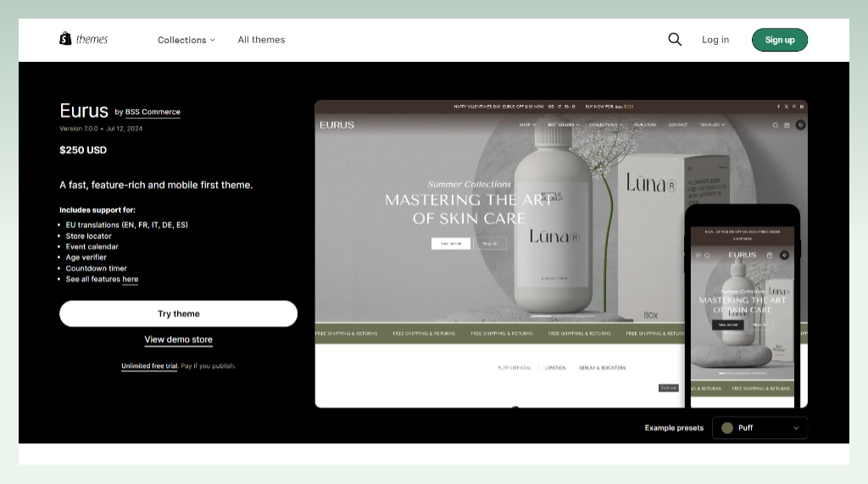Click the Eurus theme title
Image resolution: width=868 pixels, height=484 pixels.
click(84, 111)
